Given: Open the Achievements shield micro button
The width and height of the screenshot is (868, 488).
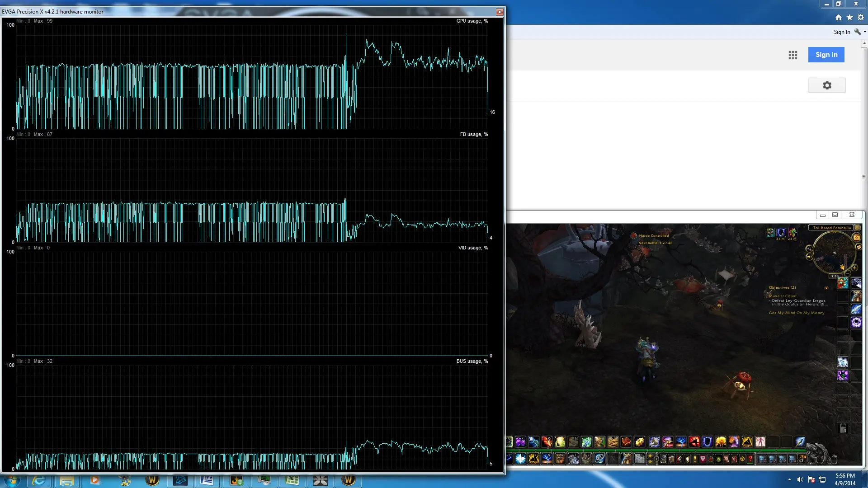Looking at the screenshot, I should coord(687,459).
